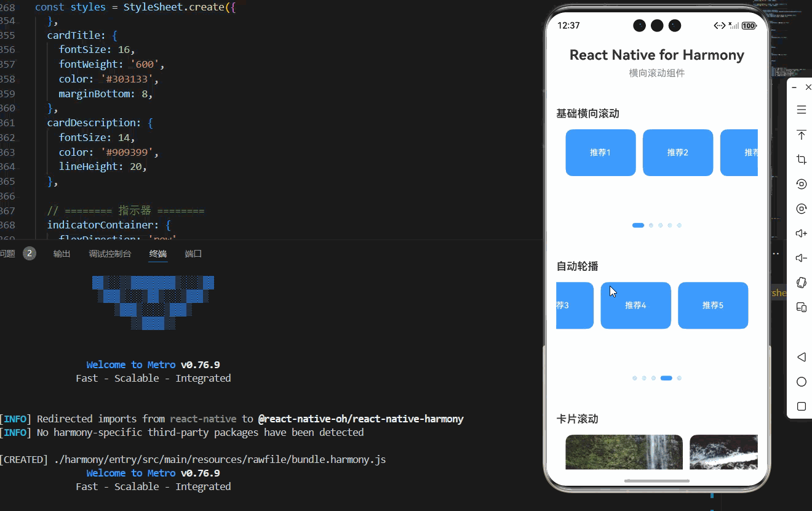This screenshot has width=812, height=511.
Task: Click the 'indicatorContainer: {' code line
Action: [109, 225]
